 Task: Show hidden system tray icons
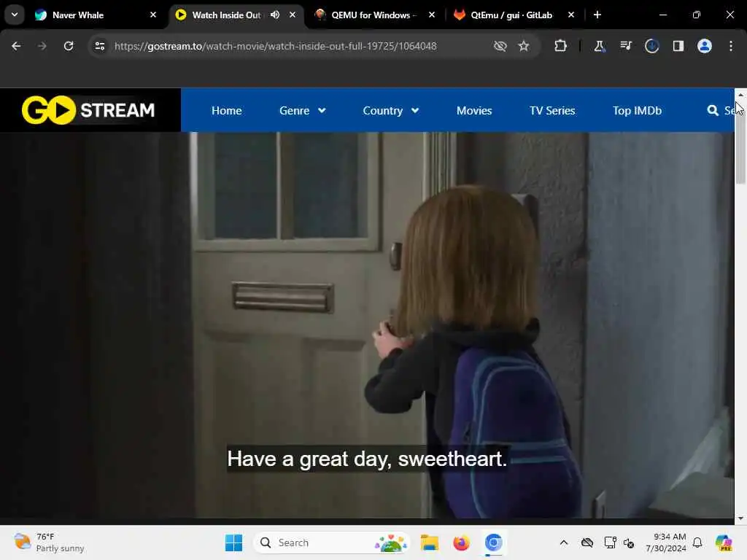click(x=564, y=542)
